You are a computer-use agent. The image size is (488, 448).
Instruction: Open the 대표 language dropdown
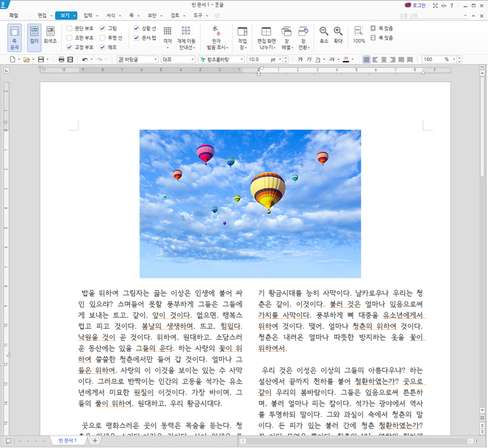tap(178, 59)
